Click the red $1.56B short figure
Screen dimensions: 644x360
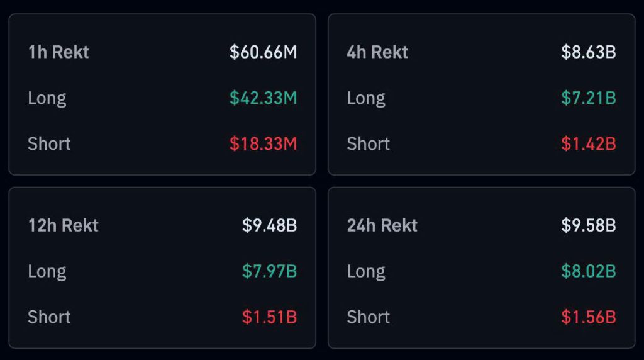pos(588,317)
